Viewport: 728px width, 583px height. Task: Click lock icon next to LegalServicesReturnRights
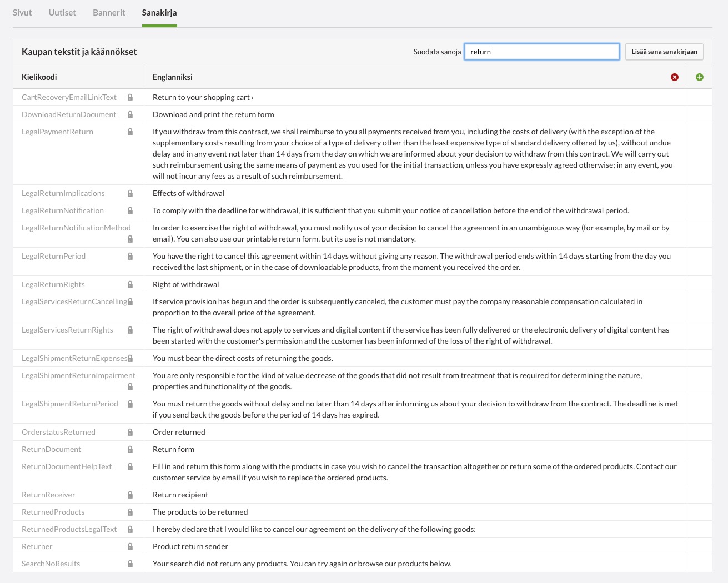[130, 330]
